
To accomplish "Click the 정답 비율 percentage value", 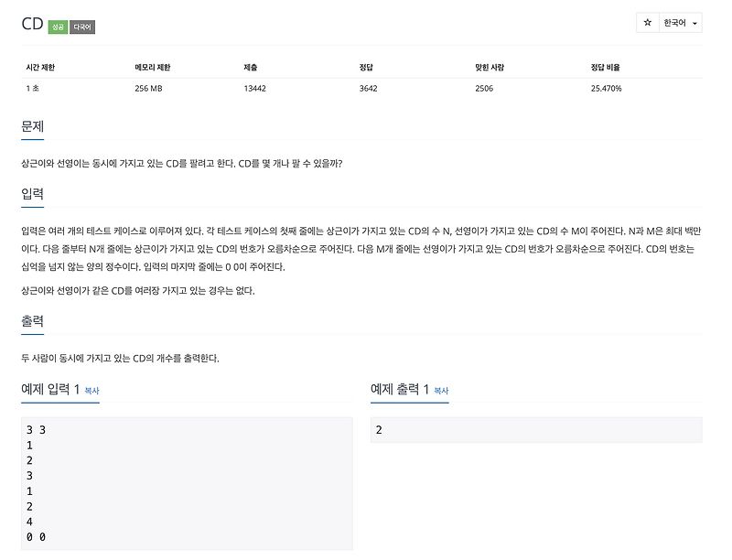I will [606, 89].
